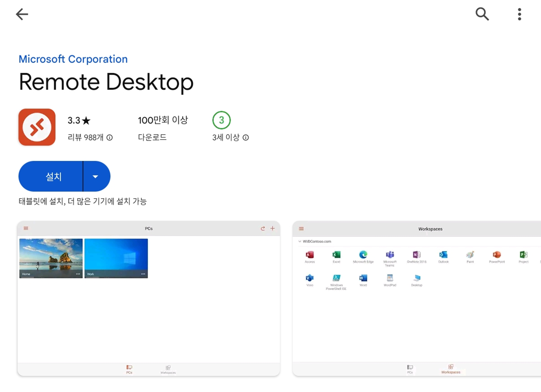Select PCs tab in Workspaces screenshot
This screenshot has width=541, height=392.
(410, 369)
